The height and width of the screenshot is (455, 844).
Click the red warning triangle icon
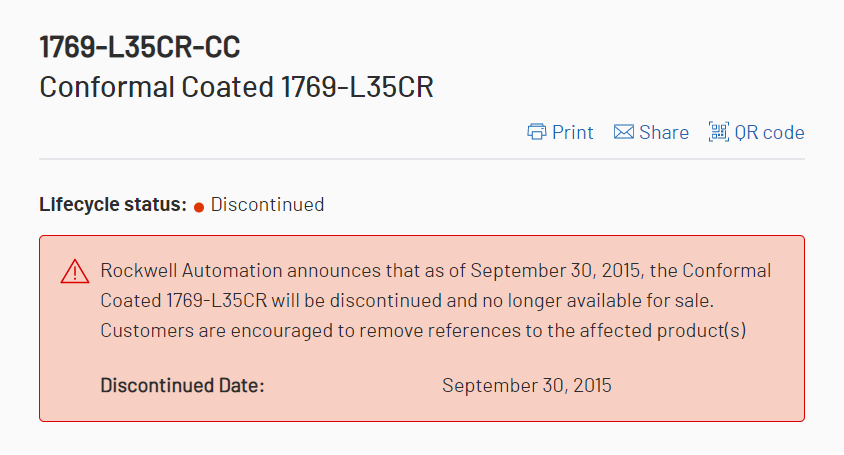click(x=74, y=271)
